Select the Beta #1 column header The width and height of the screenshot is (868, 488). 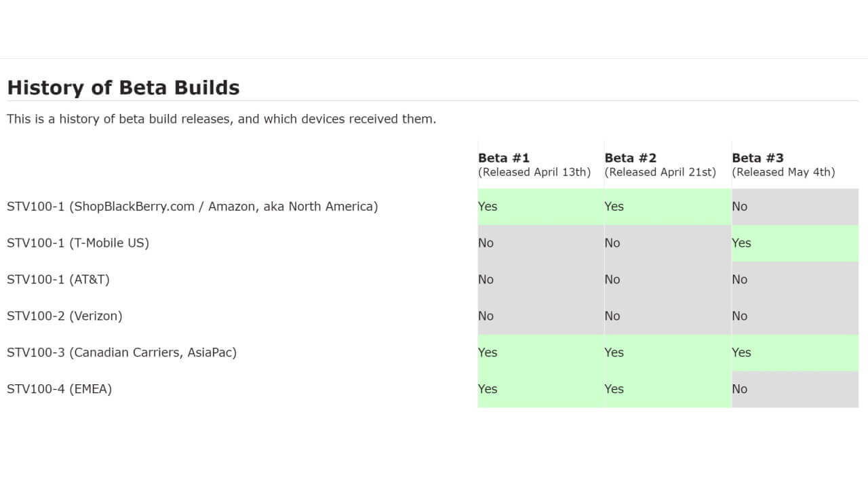click(x=503, y=158)
